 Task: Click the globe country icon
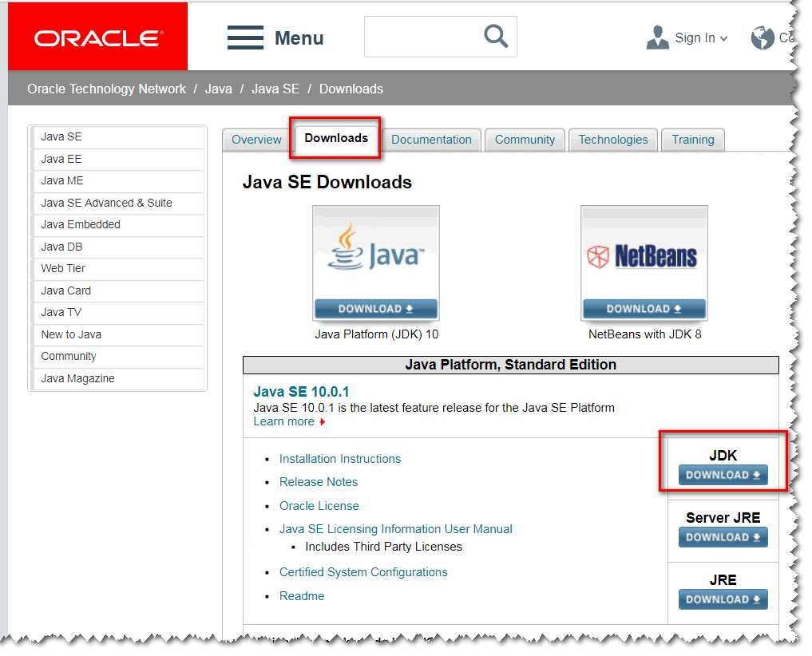(x=762, y=38)
